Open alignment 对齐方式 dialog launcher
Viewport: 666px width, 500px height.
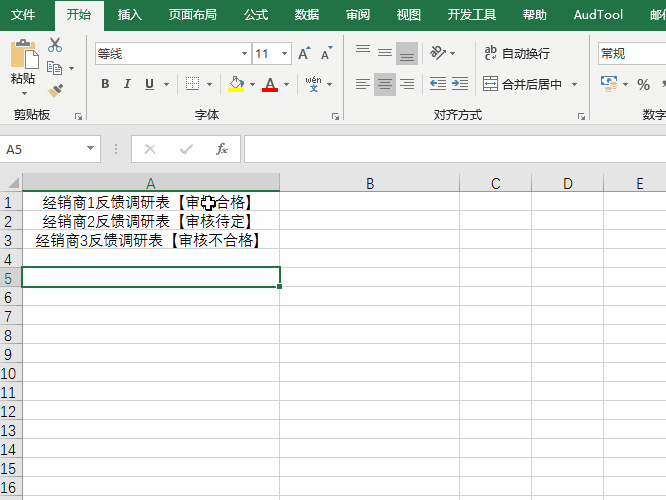tap(581, 116)
